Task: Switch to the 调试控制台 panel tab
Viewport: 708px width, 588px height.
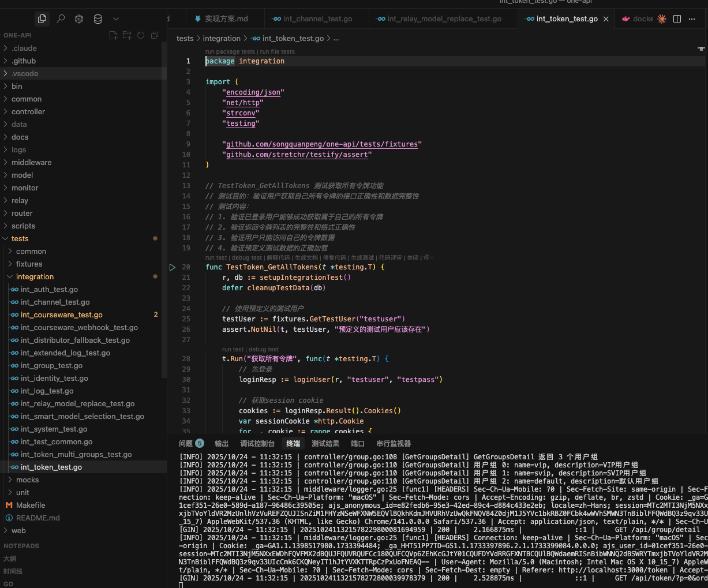Action: [257, 444]
